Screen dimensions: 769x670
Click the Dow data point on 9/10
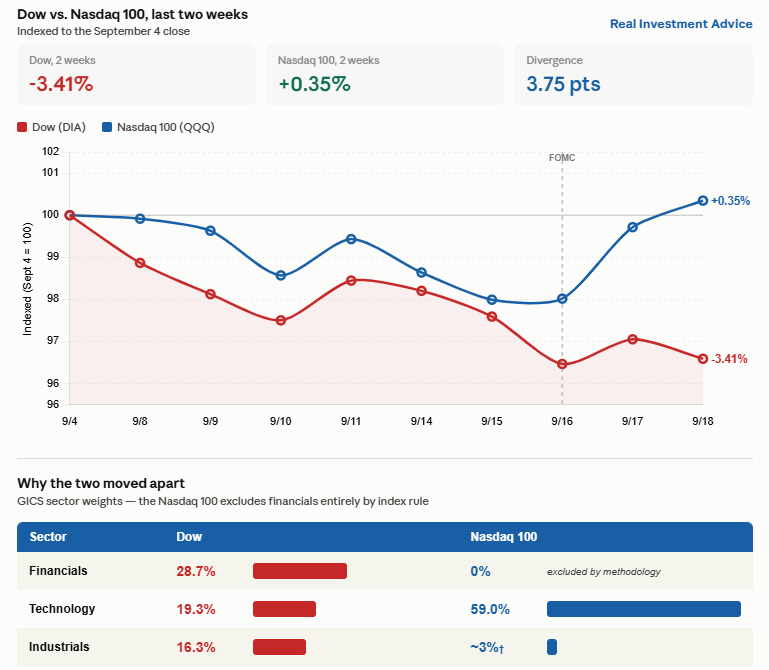281,321
